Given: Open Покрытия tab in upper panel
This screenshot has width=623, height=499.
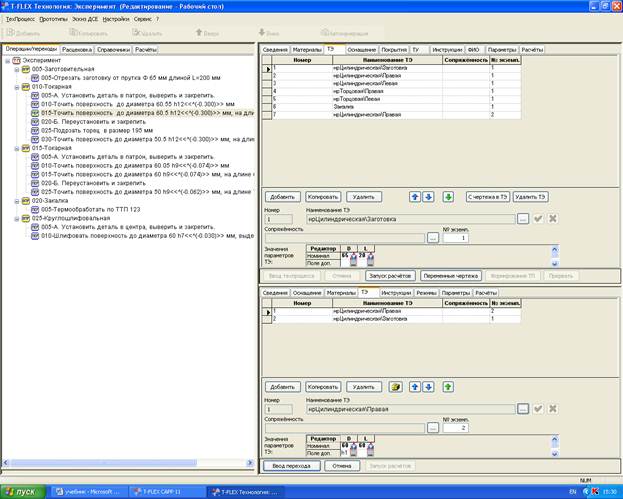Looking at the screenshot, I should [x=394, y=50].
